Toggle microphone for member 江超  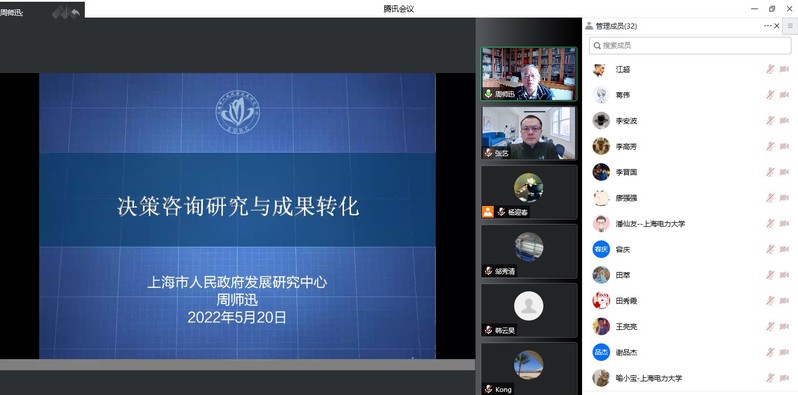pos(770,69)
